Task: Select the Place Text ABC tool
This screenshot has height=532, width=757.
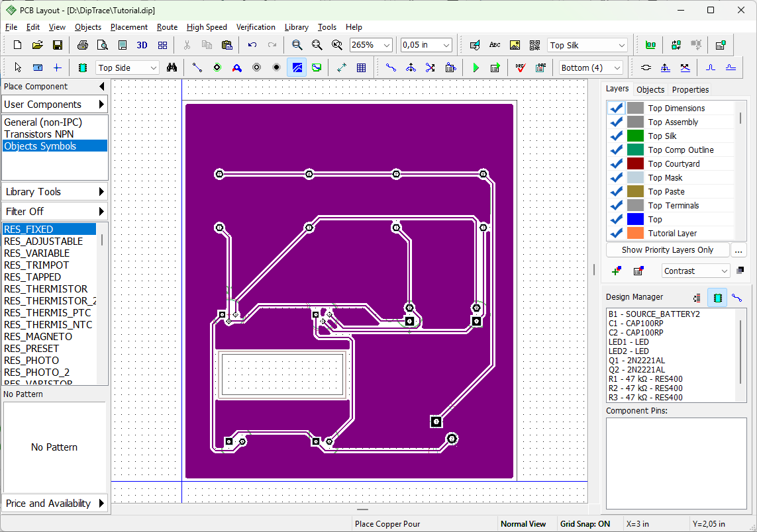Action: coord(495,45)
